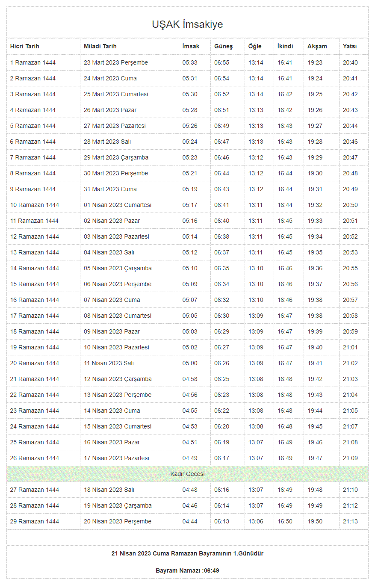
Task: Click the 23 Mart 2023 Perşembe date
Action: [116, 62]
